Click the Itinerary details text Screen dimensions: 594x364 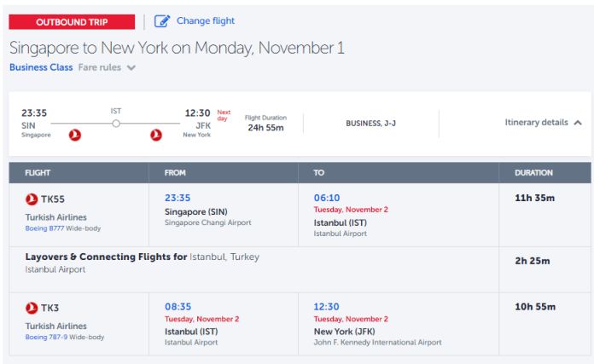[537, 123]
